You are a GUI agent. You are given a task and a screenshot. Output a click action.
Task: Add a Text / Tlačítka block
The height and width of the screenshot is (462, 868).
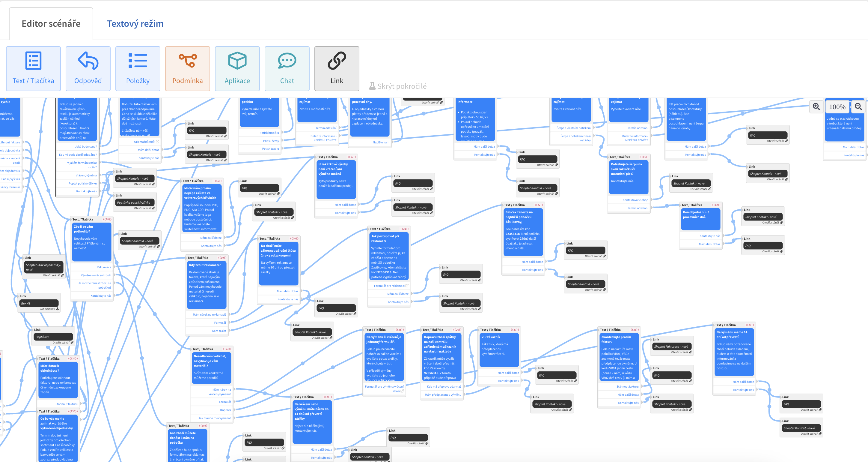click(x=33, y=69)
